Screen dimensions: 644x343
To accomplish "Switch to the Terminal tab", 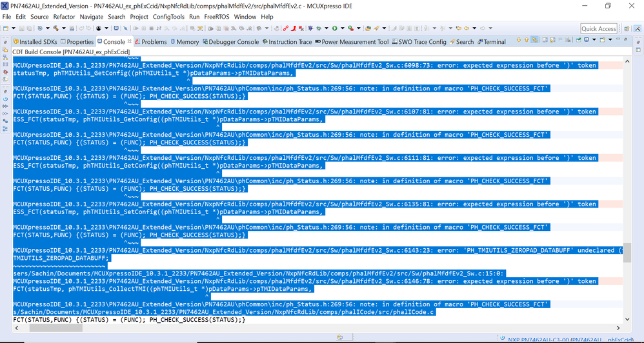I will [x=492, y=42].
